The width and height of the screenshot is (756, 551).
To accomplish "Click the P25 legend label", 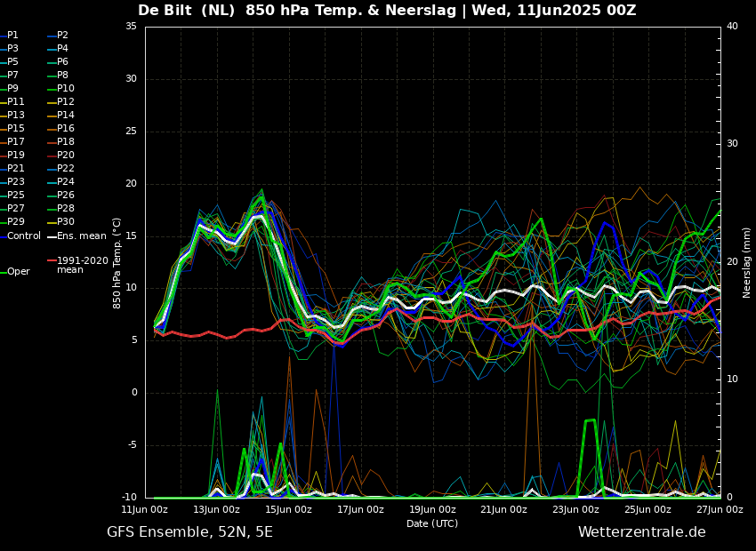I will tap(15, 195).
